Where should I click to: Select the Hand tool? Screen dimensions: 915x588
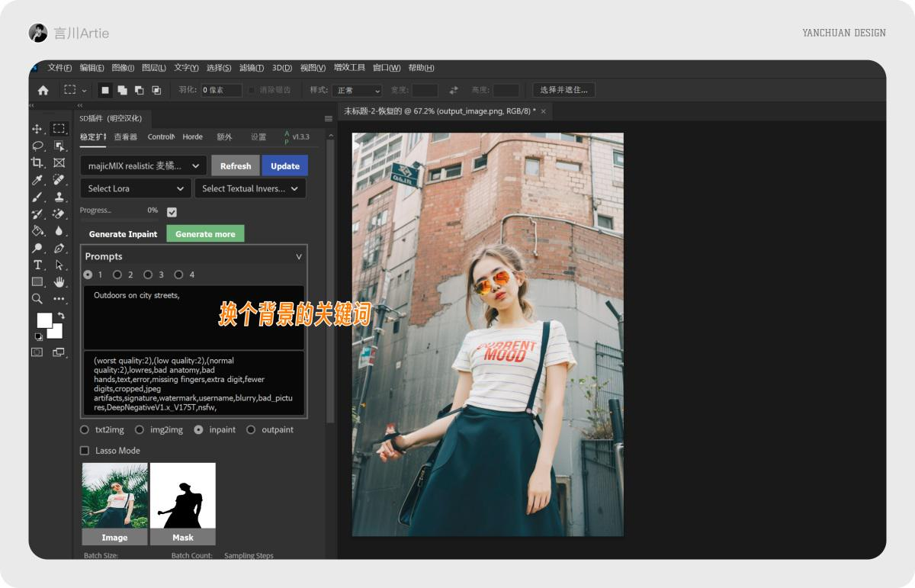[59, 281]
